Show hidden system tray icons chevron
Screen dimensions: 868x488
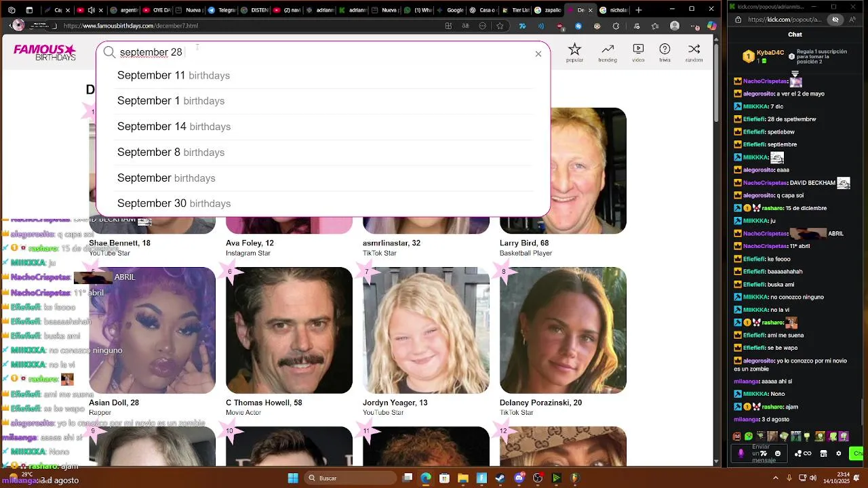click(x=776, y=478)
